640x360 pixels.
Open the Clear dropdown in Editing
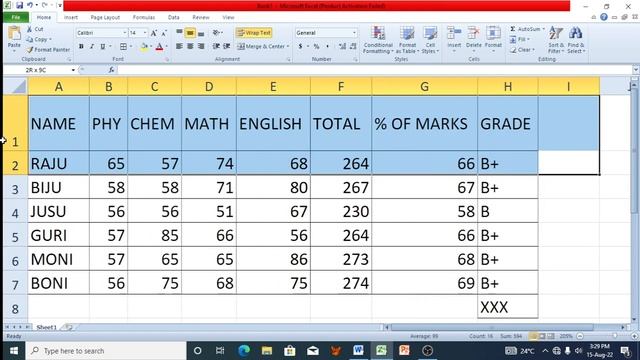point(522,50)
